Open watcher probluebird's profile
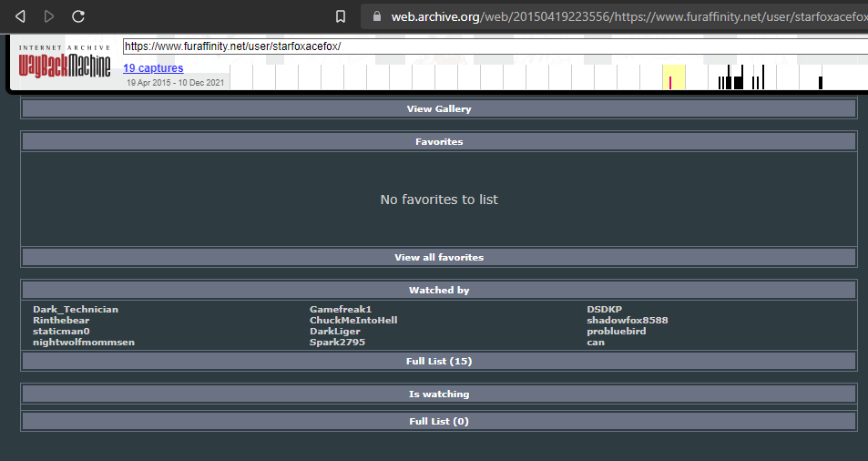The width and height of the screenshot is (868, 461). (616, 332)
